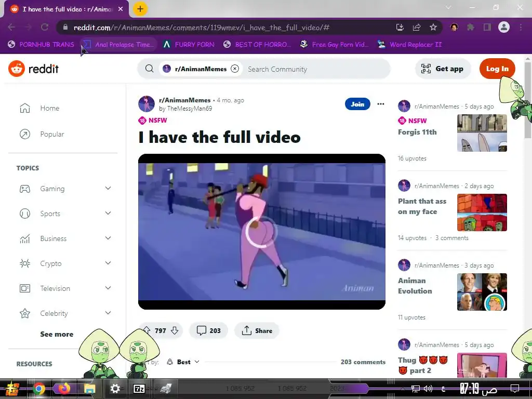Open the Chrome profile menu
This screenshot has height=399, width=532.
(504, 27)
